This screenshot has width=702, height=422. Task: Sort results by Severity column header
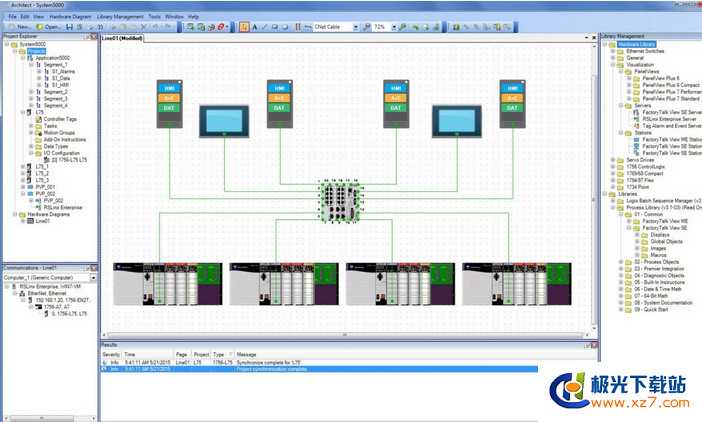click(111, 354)
